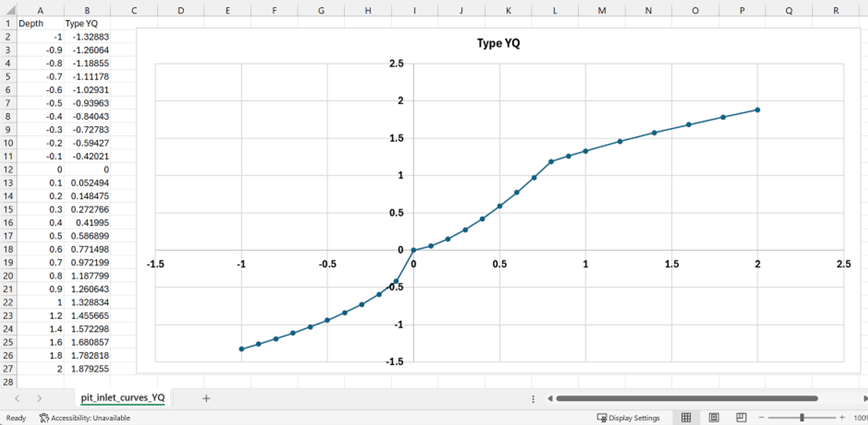This screenshot has width=868, height=425.
Task: Click the next sheet arrow
Action: coord(39,398)
